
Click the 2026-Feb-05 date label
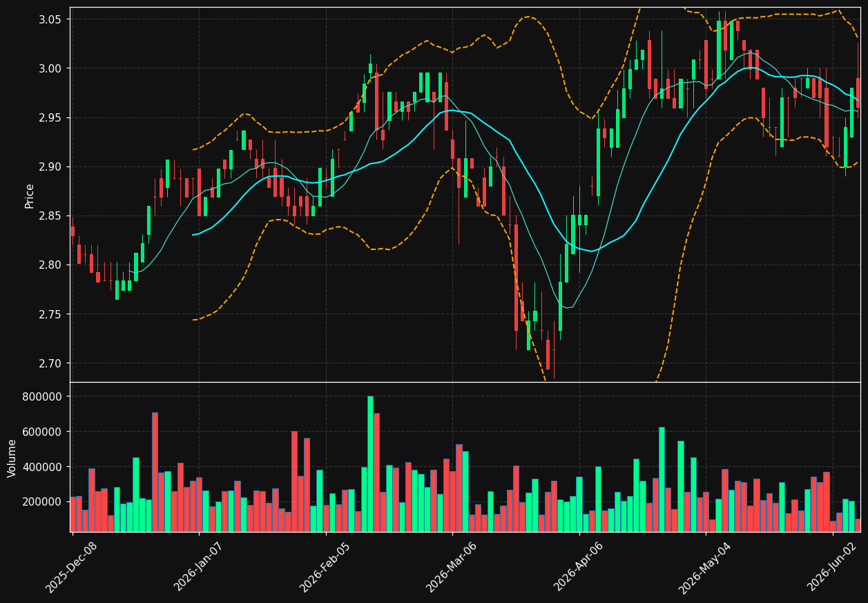click(325, 568)
